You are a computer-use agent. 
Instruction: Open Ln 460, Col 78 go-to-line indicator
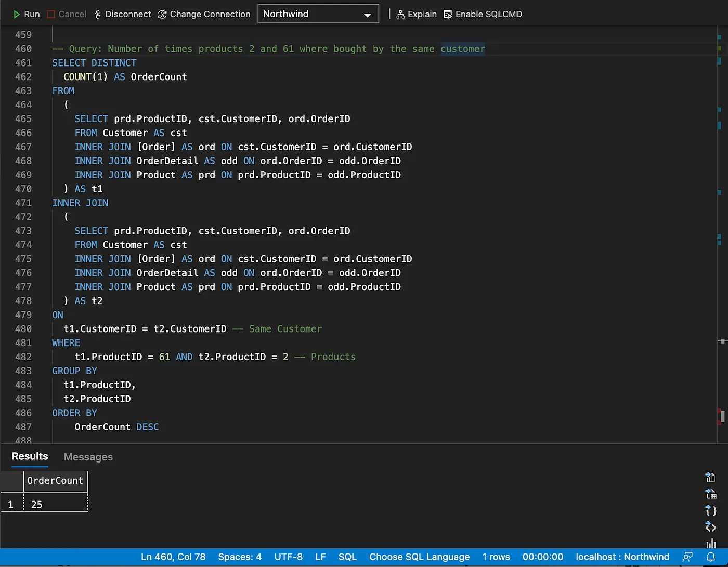click(173, 557)
